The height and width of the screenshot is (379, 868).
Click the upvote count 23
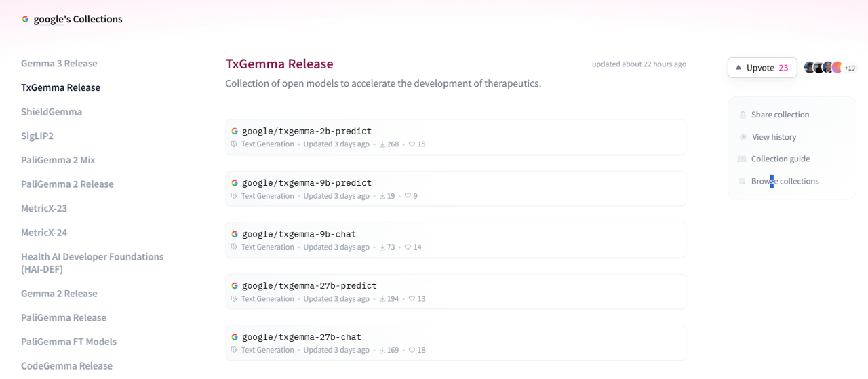[783, 68]
